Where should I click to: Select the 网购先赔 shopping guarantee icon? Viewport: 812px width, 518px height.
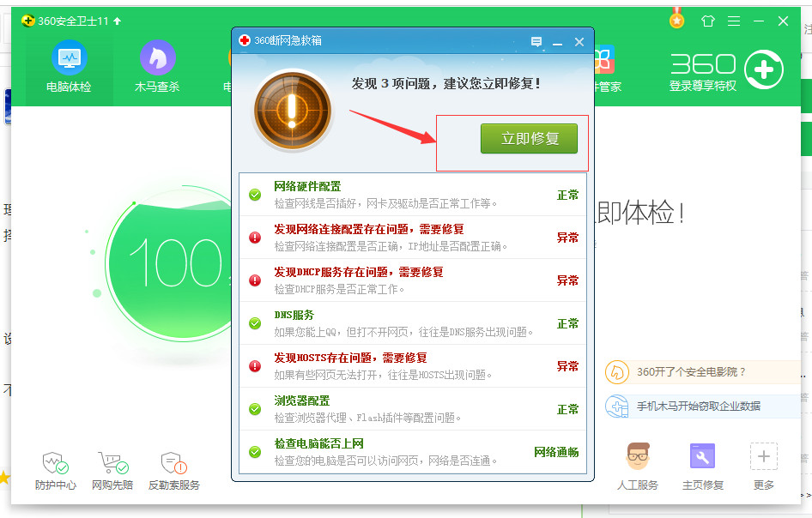(112, 467)
